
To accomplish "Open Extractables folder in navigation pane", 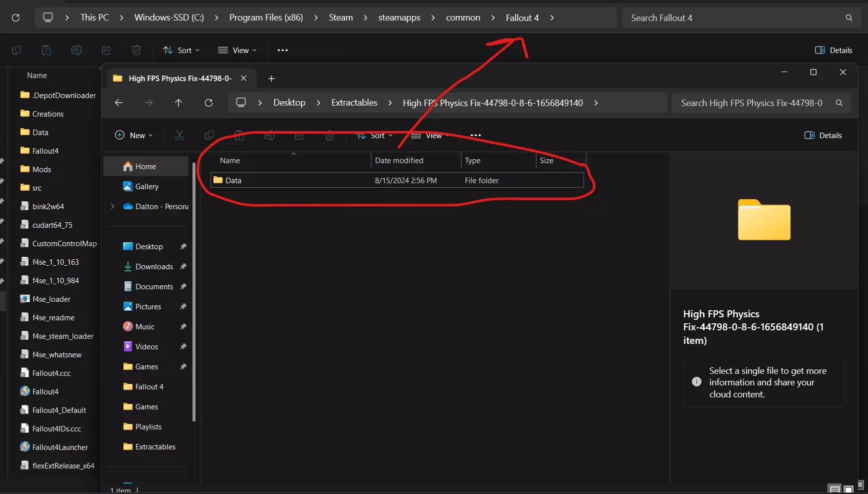I will click(146, 446).
